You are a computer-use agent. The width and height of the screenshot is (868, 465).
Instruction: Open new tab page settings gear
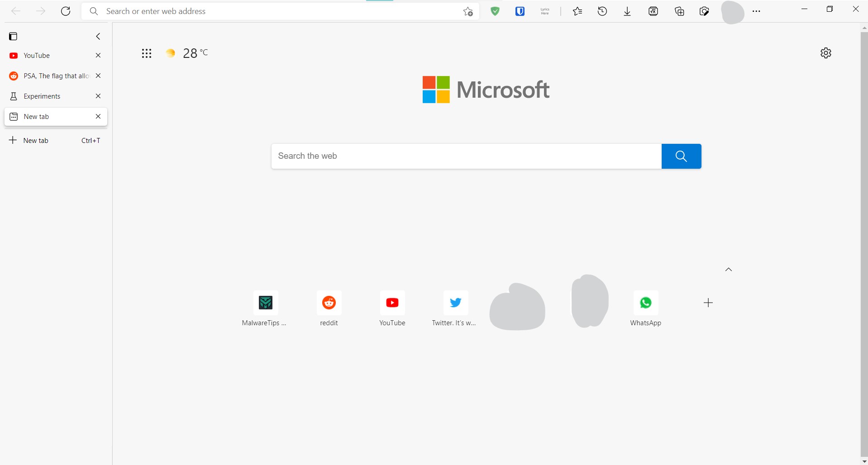[x=826, y=53]
